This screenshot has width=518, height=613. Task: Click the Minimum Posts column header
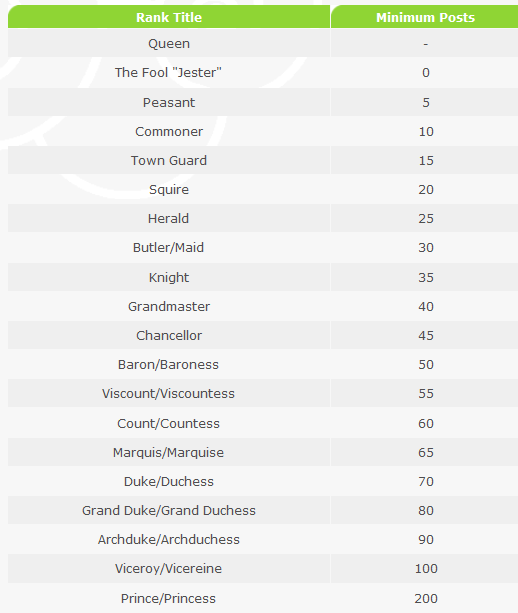(x=425, y=17)
